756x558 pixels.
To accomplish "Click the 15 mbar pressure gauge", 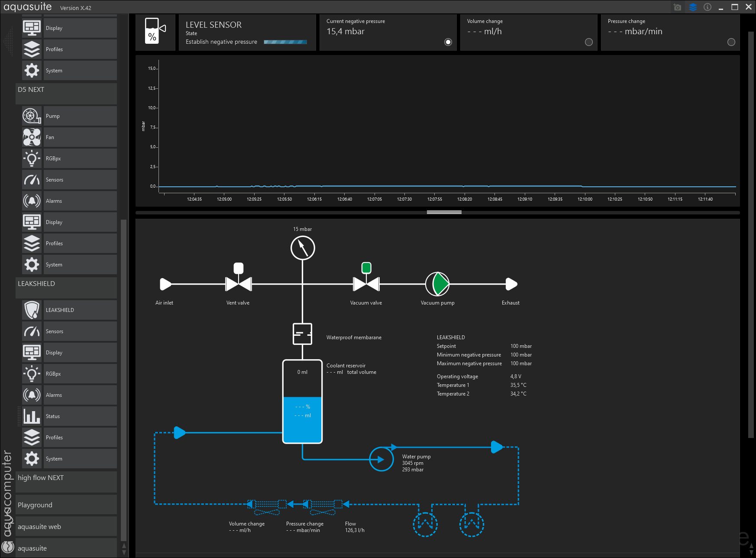I will pos(303,248).
